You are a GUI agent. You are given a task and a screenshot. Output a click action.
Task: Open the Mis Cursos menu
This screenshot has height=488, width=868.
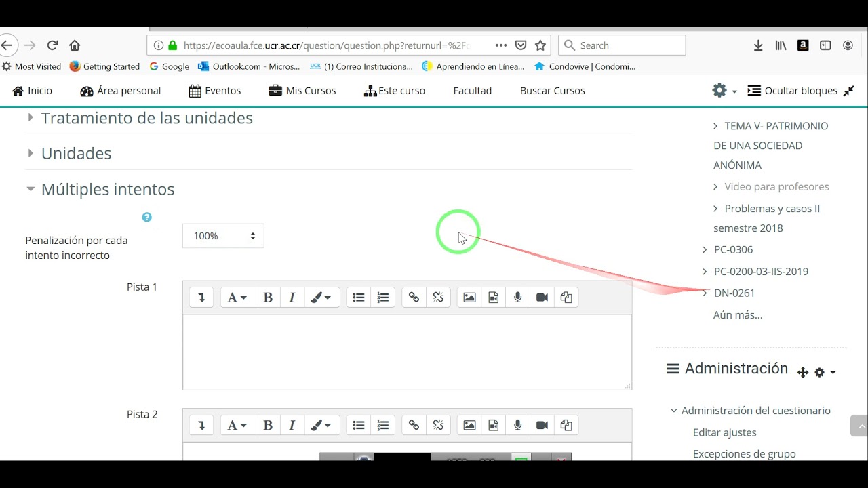[x=302, y=91]
